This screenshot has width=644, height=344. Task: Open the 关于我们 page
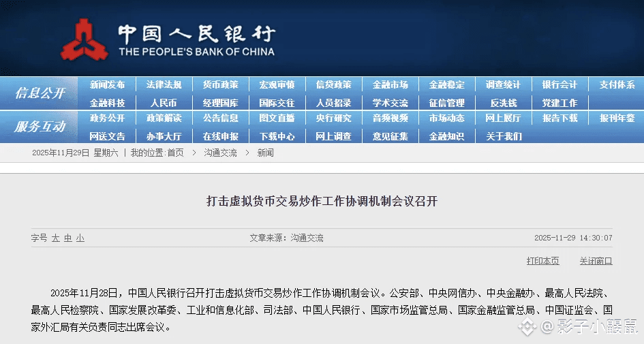click(503, 136)
